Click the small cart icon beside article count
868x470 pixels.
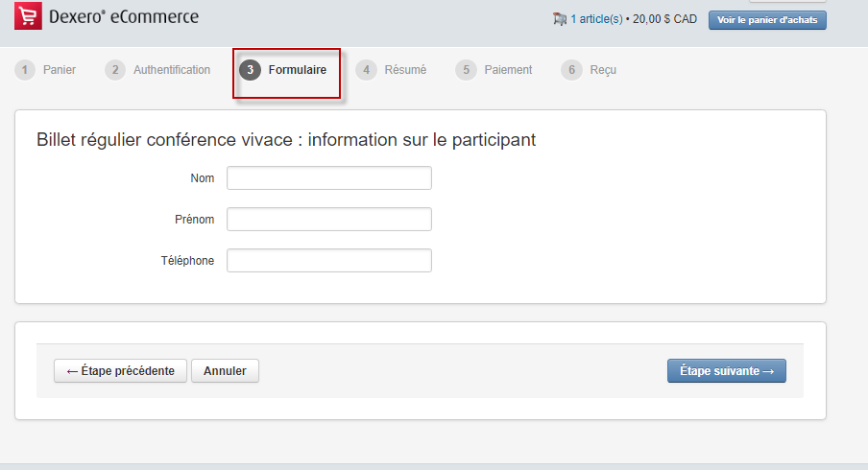(560, 19)
